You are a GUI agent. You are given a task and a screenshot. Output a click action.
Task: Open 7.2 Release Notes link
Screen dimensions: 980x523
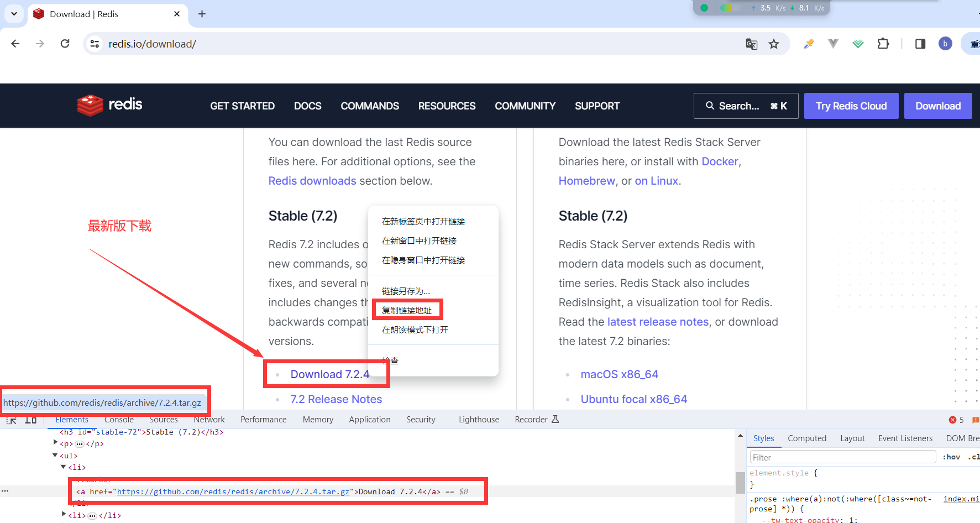pyautogui.click(x=336, y=399)
